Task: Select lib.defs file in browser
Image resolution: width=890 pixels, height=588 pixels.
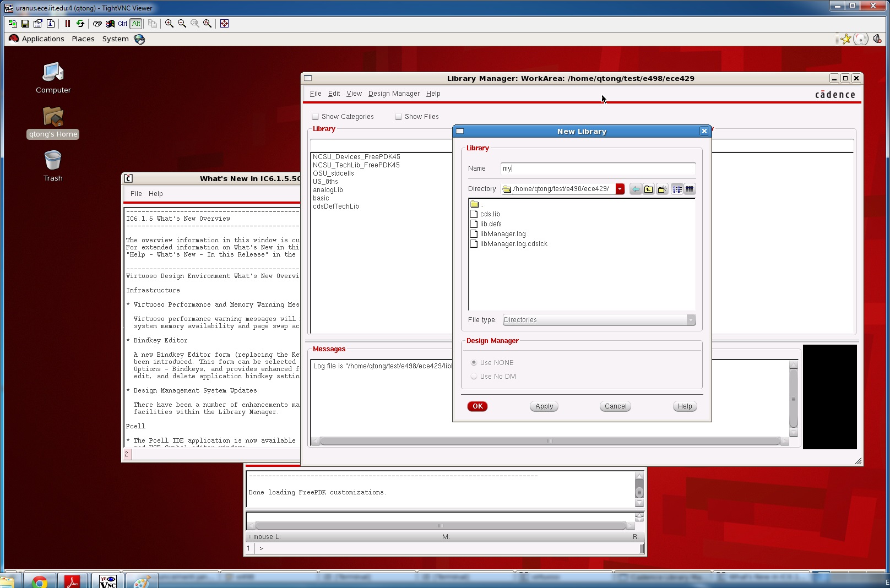Action: (x=486, y=224)
